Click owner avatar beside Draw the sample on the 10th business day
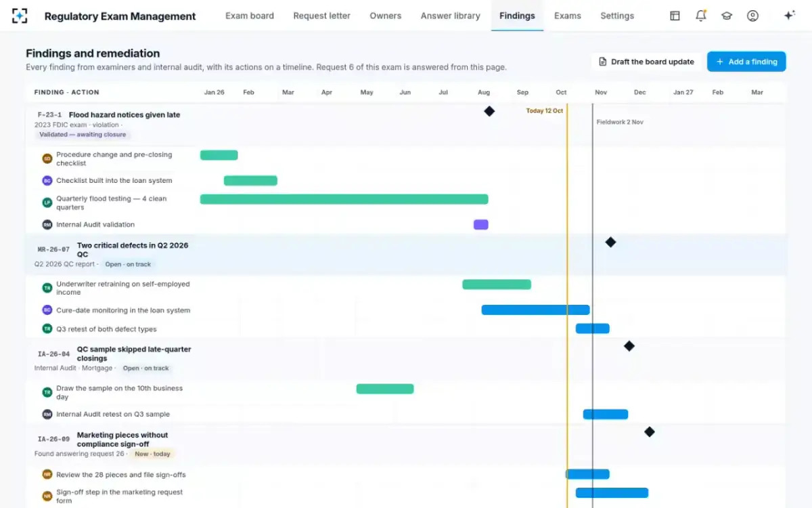This screenshot has width=812, height=508. [47, 392]
